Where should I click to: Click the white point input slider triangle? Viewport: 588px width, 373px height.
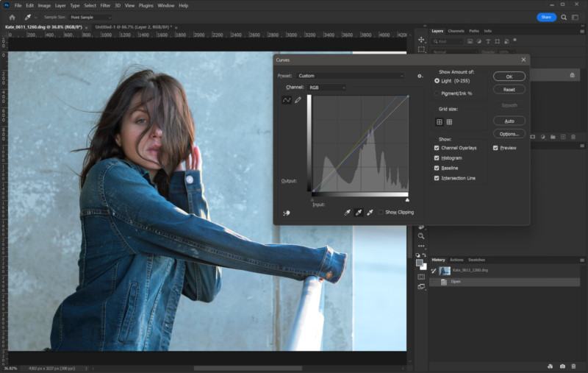407,200
